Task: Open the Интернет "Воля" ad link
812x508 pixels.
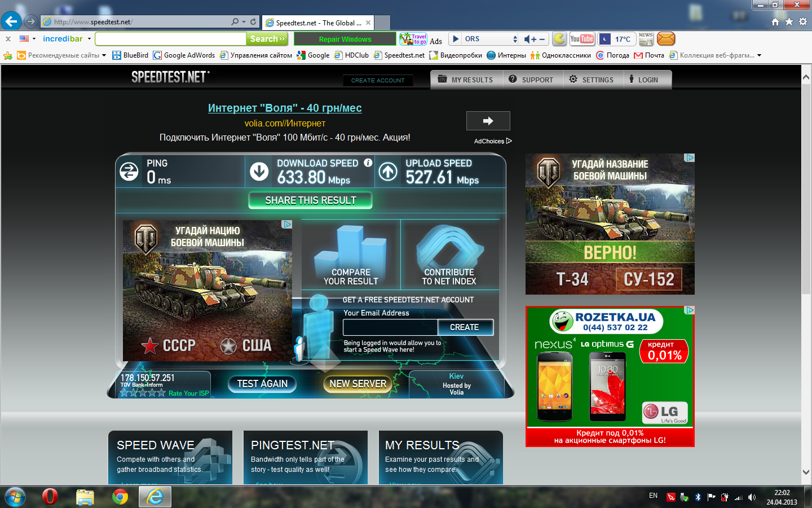Action: tap(285, 108)
